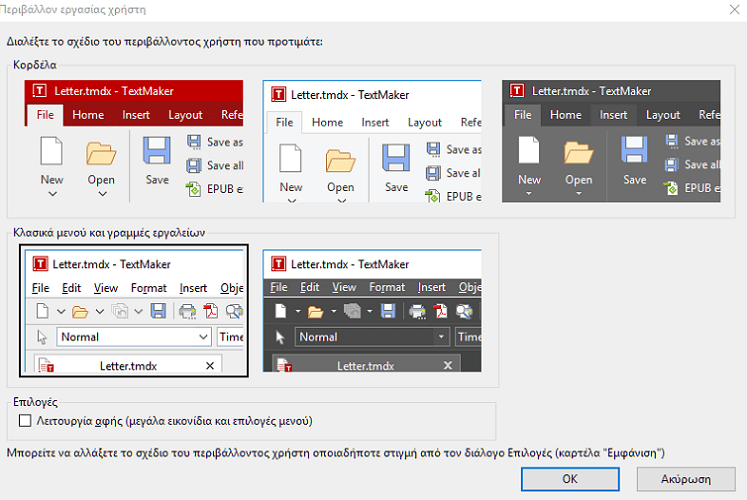Open the Normal style dropdown in the light classic preview
Screen dimensions: 747x500
(203, 337)
